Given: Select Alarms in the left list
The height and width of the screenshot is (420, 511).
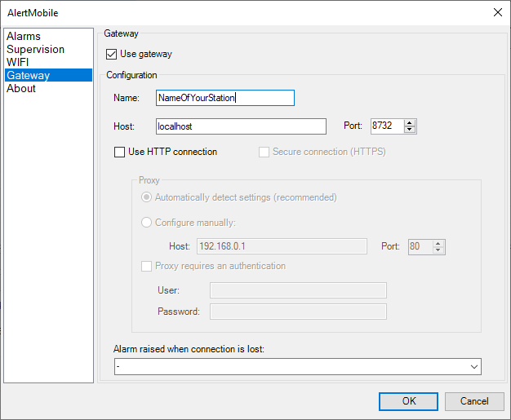Looking at the screenshot, I should (x=24, y=36).
